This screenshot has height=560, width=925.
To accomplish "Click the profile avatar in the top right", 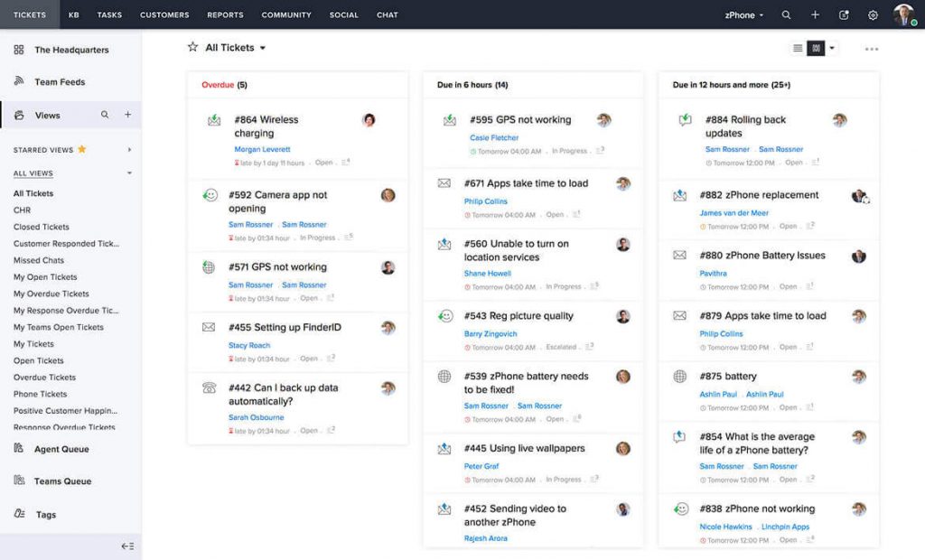I will coord(903,12).
